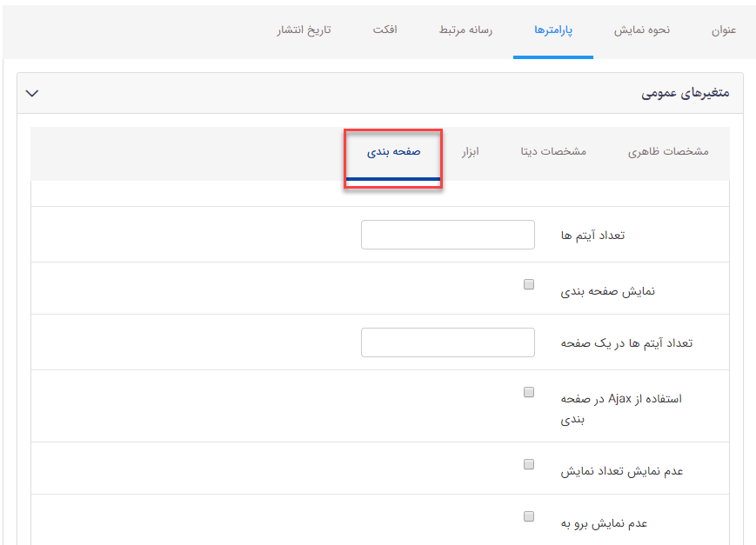Screen dimensions: 756x545
Task: Toggle the استفاده از Ajax در صفحه بندی checkbox
Action: 528,392
